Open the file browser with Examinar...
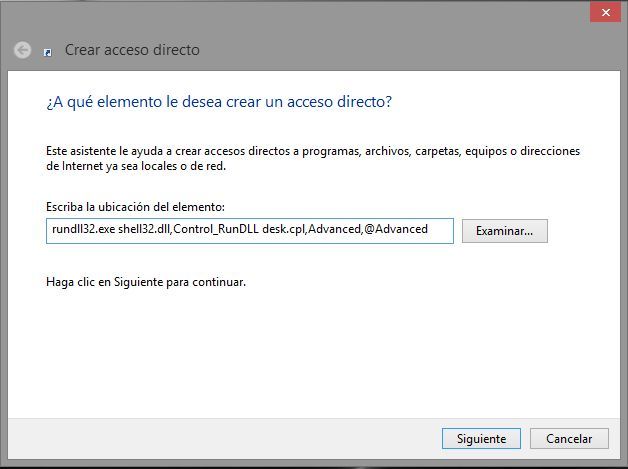The image size is (628, 469). point(505,231)
